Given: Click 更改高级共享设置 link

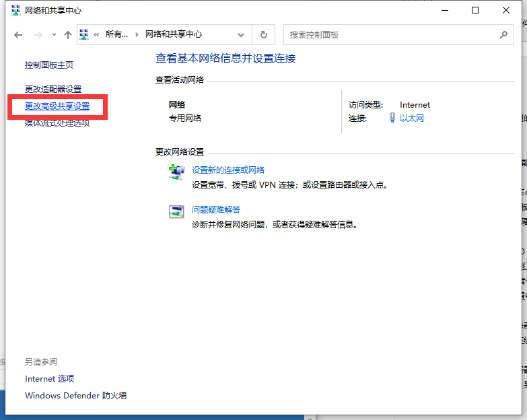Looking at the screenshot, I should [x=57, y=106].
